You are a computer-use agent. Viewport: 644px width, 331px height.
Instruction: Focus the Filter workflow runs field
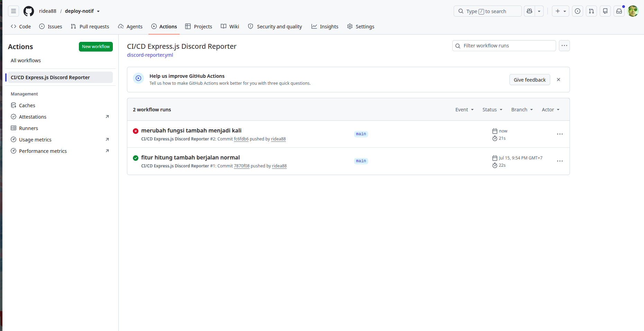504,46
